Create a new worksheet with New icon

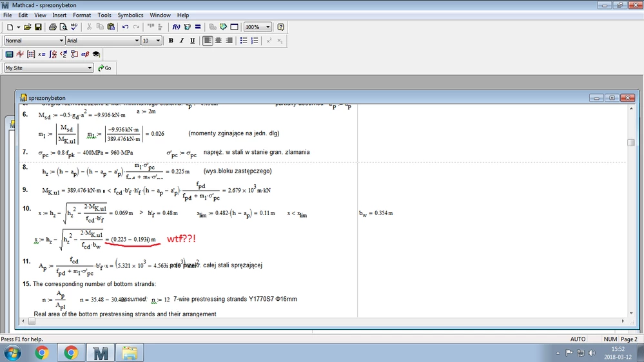click(10, 27)
